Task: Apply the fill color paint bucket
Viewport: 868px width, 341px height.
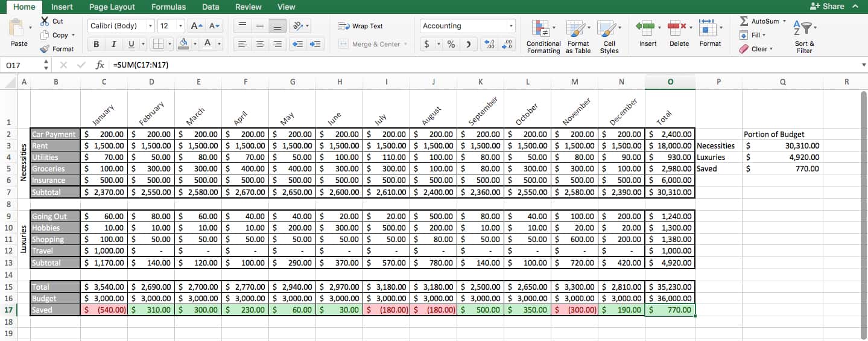Action: click(x=183, y=44)
